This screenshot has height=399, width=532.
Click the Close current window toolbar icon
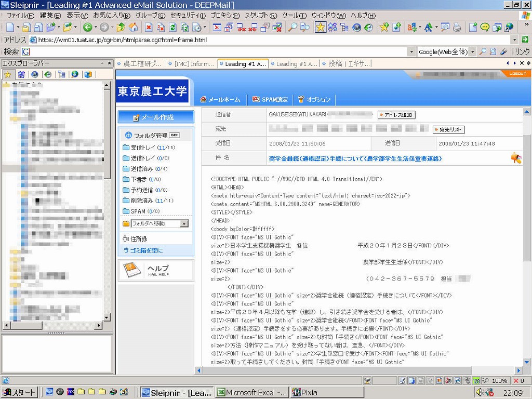(217, 27)
